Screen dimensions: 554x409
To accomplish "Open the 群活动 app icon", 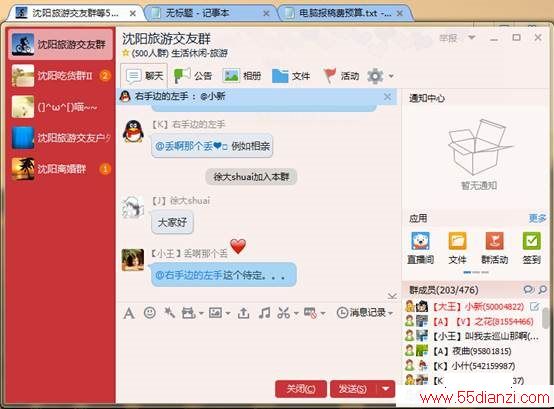I will click(494, 248).
